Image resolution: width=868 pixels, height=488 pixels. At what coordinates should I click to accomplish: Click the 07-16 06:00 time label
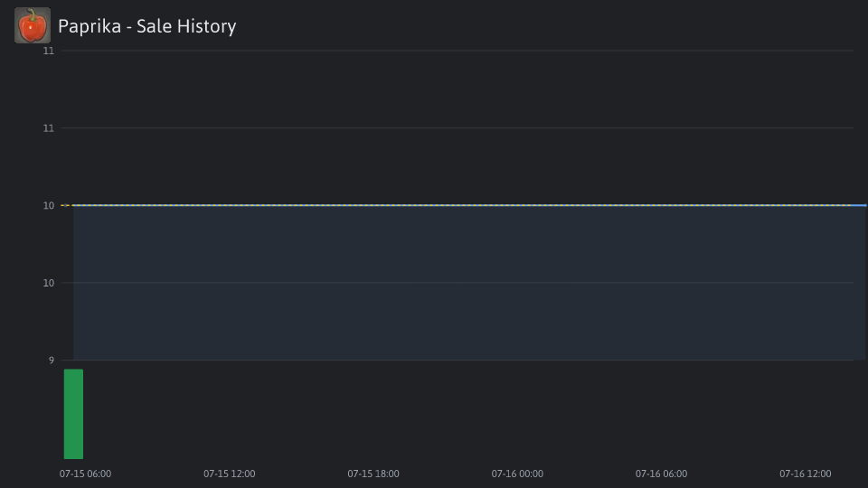[661, 474]
